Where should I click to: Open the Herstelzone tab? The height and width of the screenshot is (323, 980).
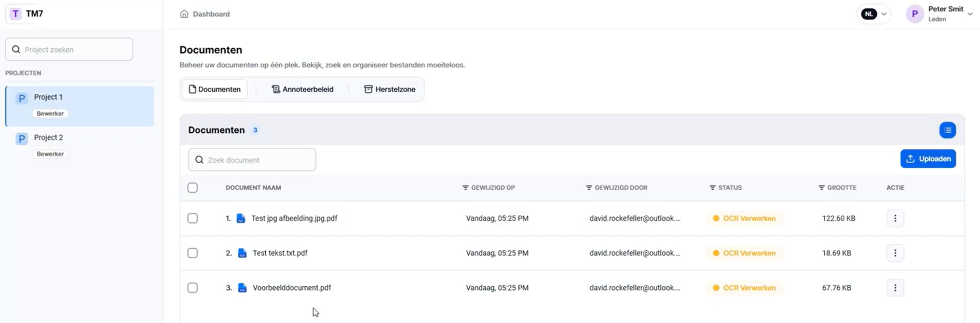click(x=389, y=89)
